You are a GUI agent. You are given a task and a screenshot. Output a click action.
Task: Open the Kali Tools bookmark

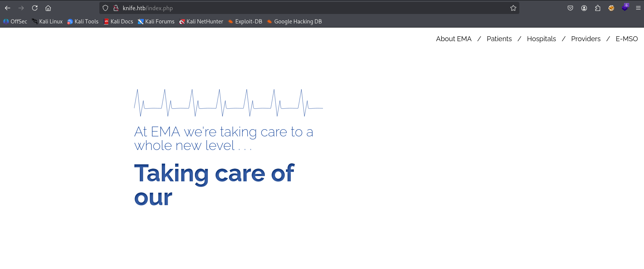coord(83,22)
